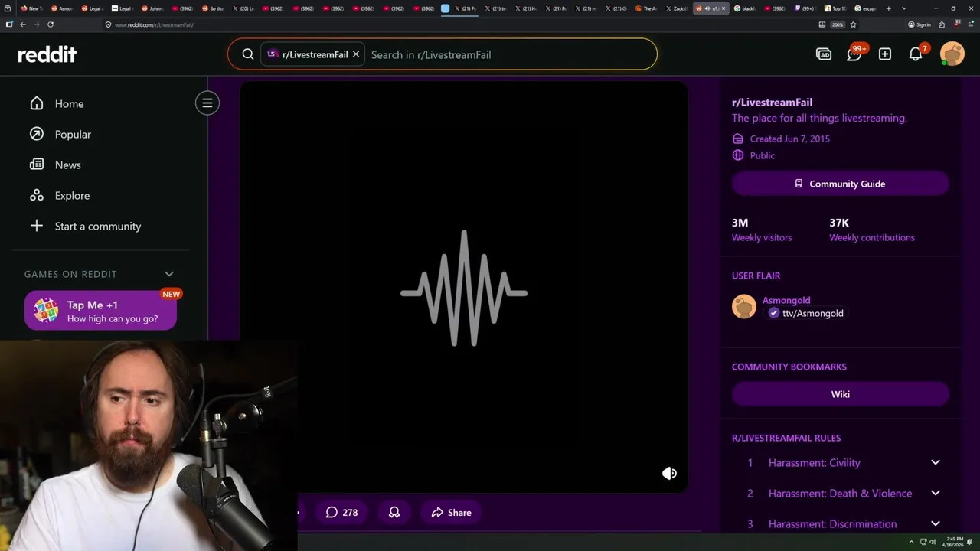Image resolution: width=980 pixels, height=551 pixels.
Task: Click the Asmongold flair avatar
Action: click(744, 306)
